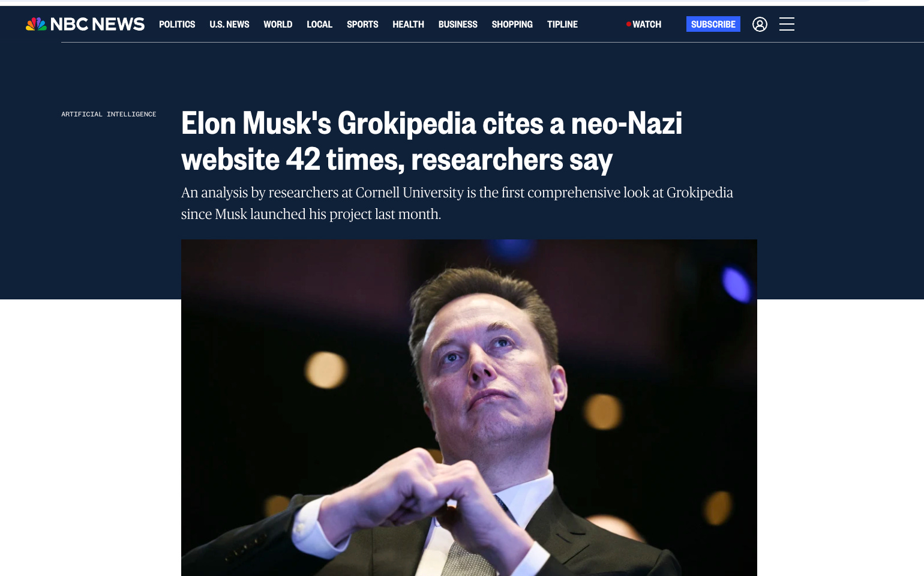Open the Shopping section
Image resolution: width=924 pixels, height=576 pixels.
[512, 24]
